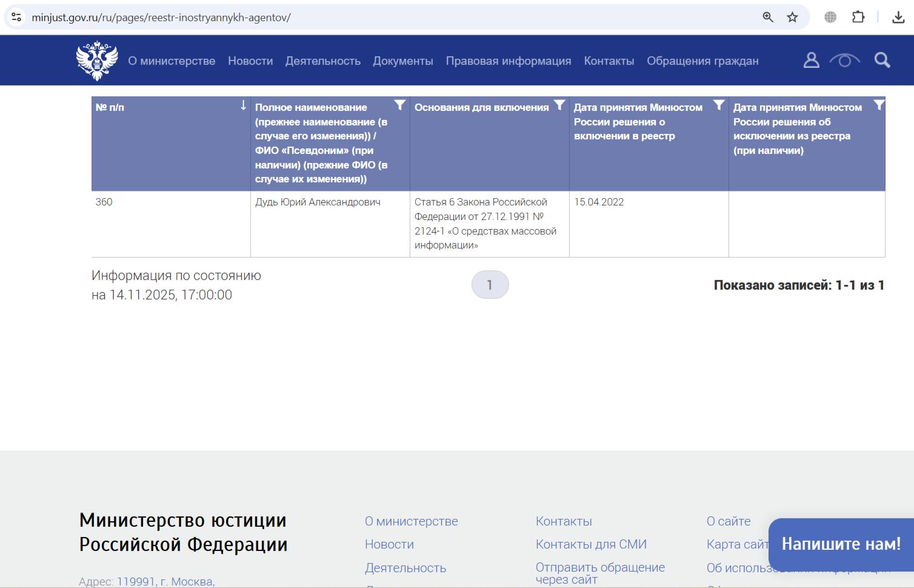Image resolution: width=914 pixels, height=588 pixels.
Task: Click the Напишите нам! chat button
Action: tap(841, 544)
